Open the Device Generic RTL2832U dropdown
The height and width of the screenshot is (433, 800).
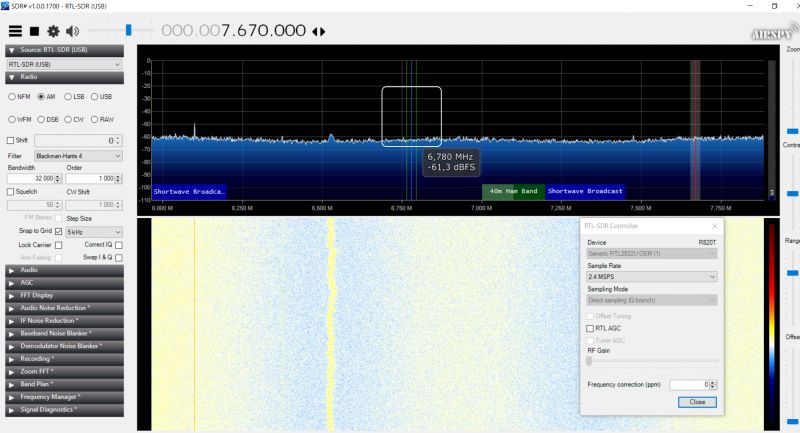pyautogui.click(x=652, y=253)
